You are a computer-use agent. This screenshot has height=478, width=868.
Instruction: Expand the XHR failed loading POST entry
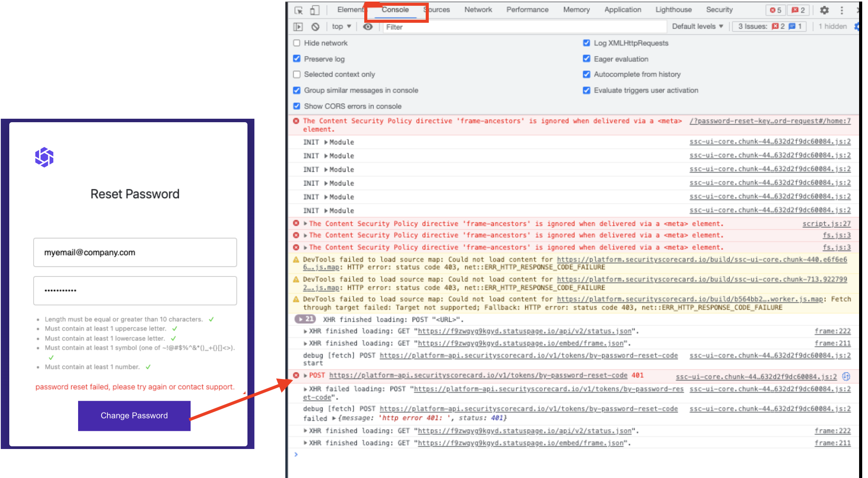point(305,389)
